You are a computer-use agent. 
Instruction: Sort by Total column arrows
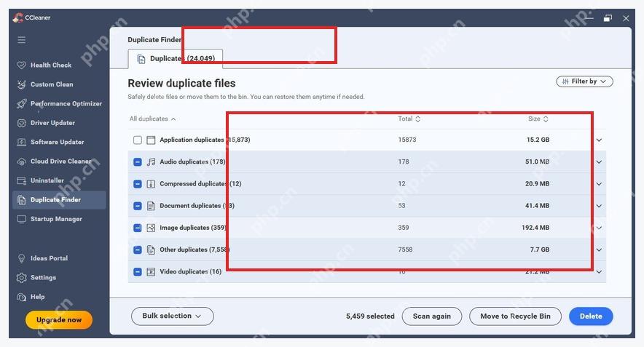click(417, 119)
